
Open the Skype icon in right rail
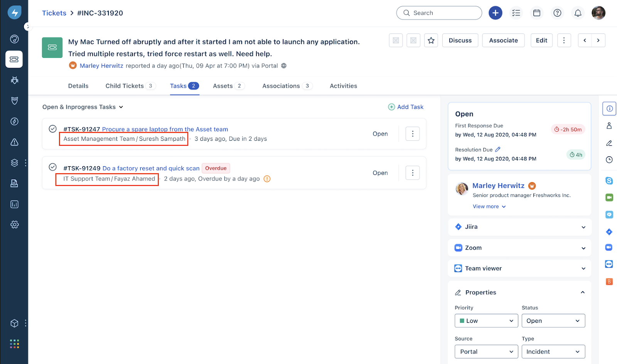[x=609, y=180]
